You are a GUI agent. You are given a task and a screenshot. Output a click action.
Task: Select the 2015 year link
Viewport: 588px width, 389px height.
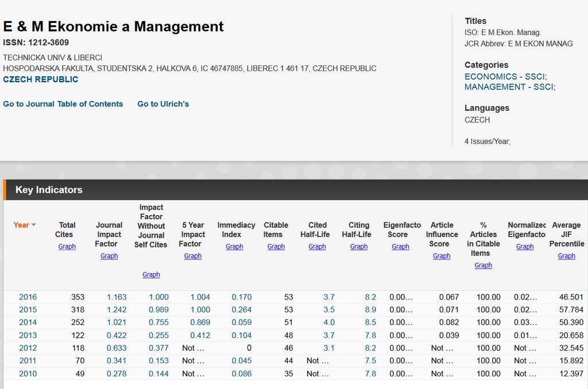pyautogui.click(x=28, y=310)
